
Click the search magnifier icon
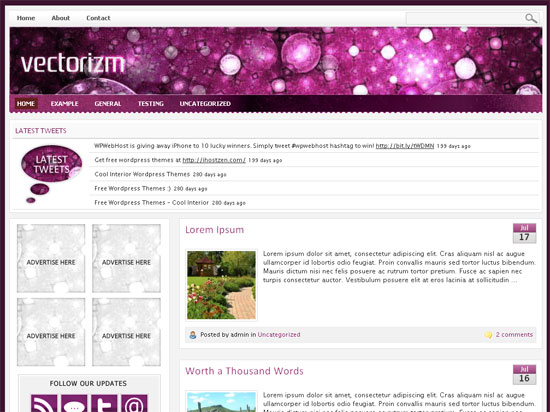pos(531,18)
